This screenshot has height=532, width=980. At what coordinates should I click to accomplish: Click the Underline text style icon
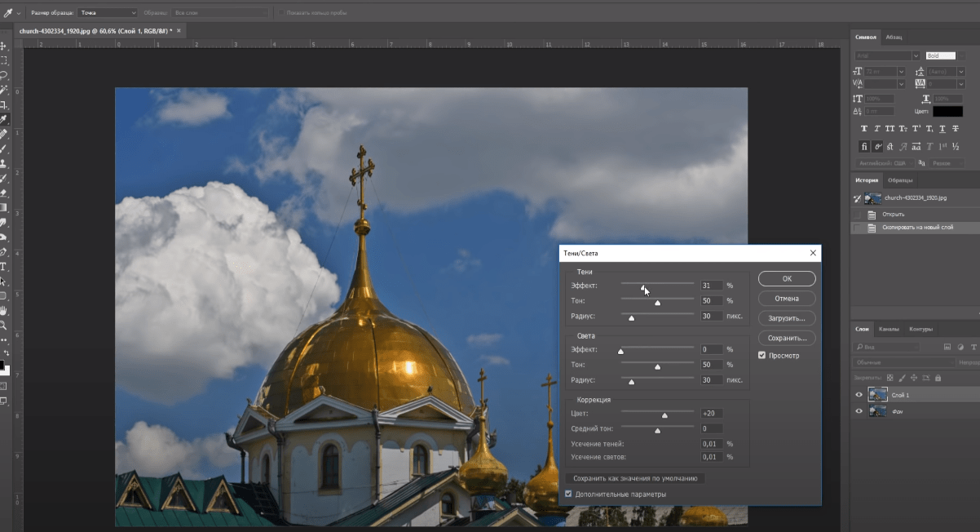coord(942,129)
